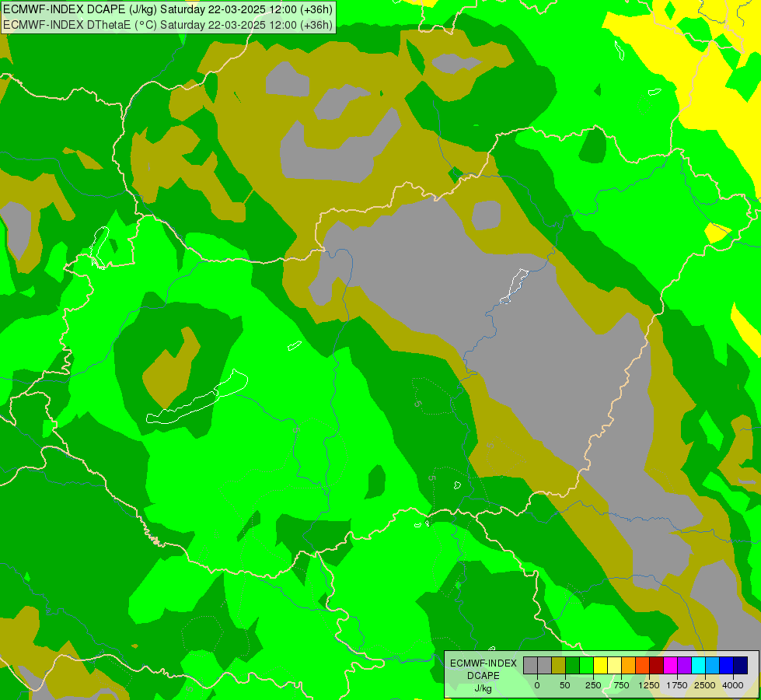Click the purple legend swatch
This screenshot has height=700, width=761.
684,665
